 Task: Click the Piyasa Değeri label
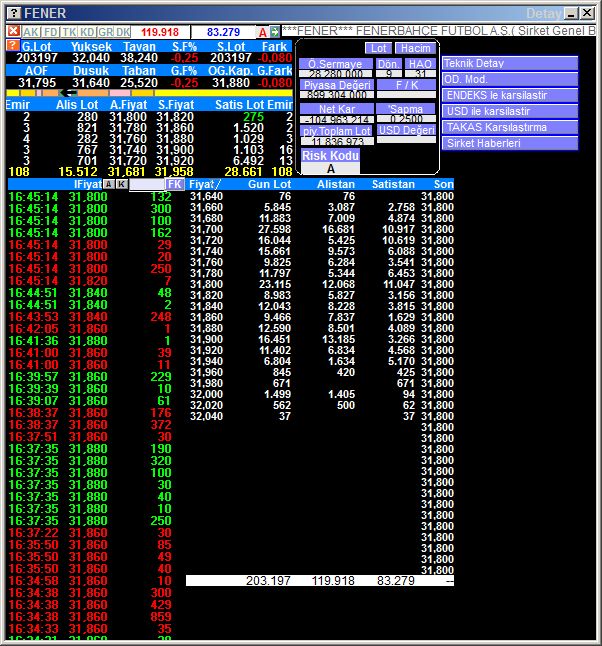(337, 85)
